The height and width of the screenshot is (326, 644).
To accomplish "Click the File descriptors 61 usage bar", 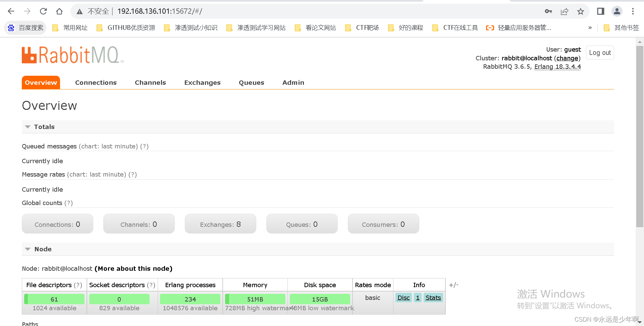I will click(x=54, y=299).
